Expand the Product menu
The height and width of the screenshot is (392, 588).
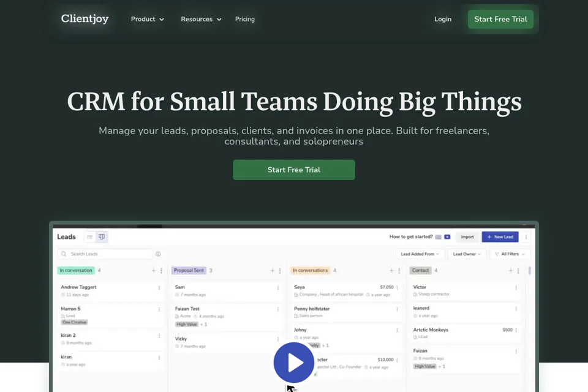pos(148,19)
